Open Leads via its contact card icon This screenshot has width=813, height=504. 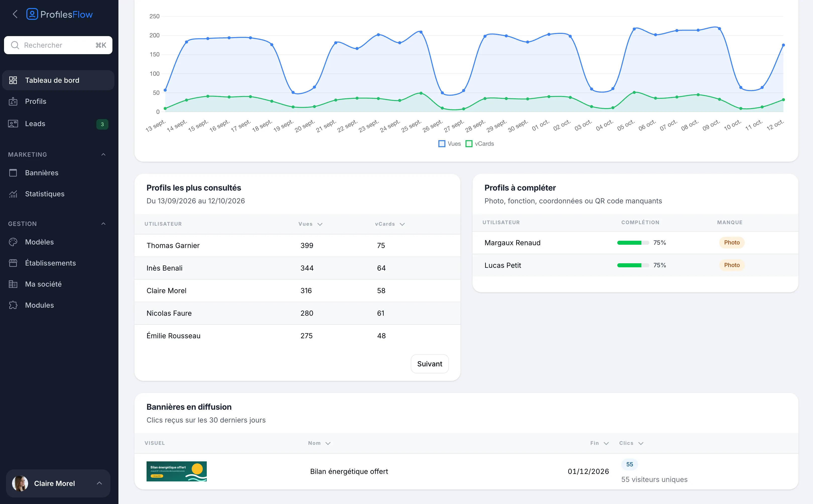click(x=13, y=124)
